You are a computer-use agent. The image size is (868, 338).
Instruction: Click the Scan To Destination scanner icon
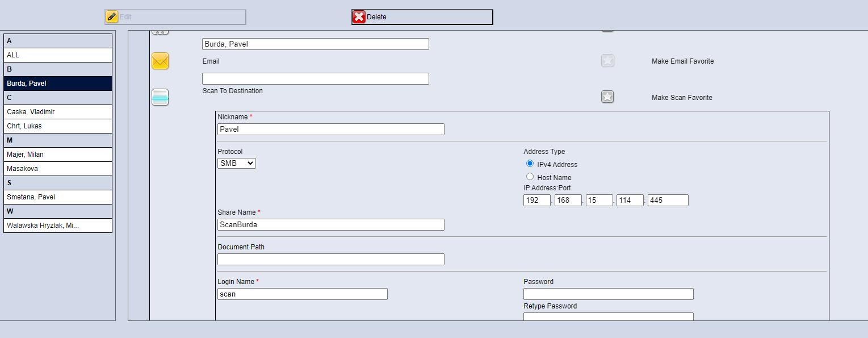(160, 97)
